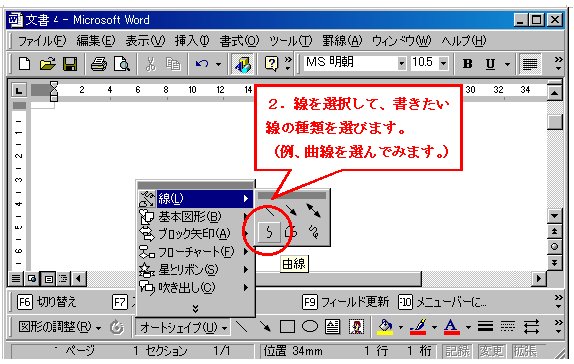Viewport: 574px width, 364px height.
Task: Open the 挿入(I) menu
Action: [x=192, y=41]
